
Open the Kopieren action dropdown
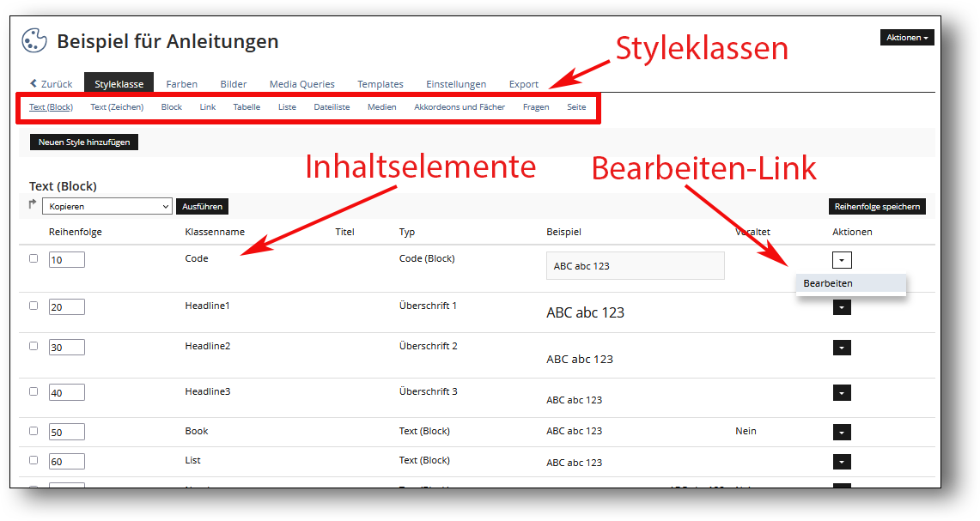pyautogui.click(x=107, y=206)
